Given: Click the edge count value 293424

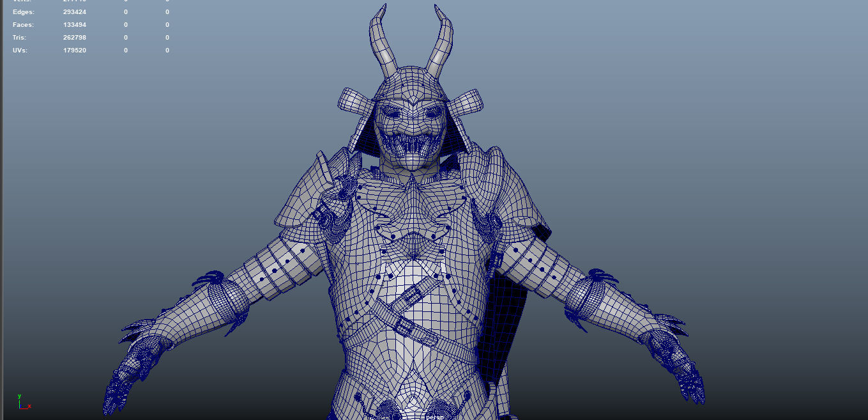Looking at the screenshot, I should tap(75, 12).
